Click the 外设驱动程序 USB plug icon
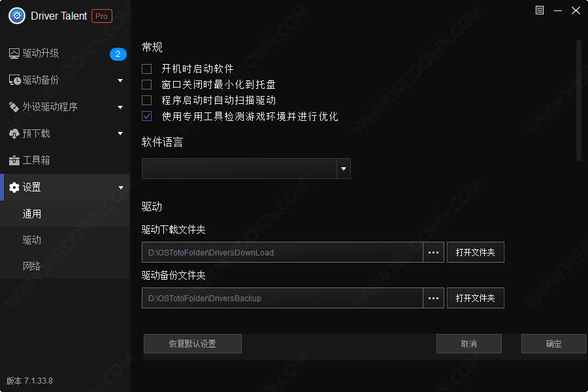This screenshot has width=588, height=392. click(14, 107)
